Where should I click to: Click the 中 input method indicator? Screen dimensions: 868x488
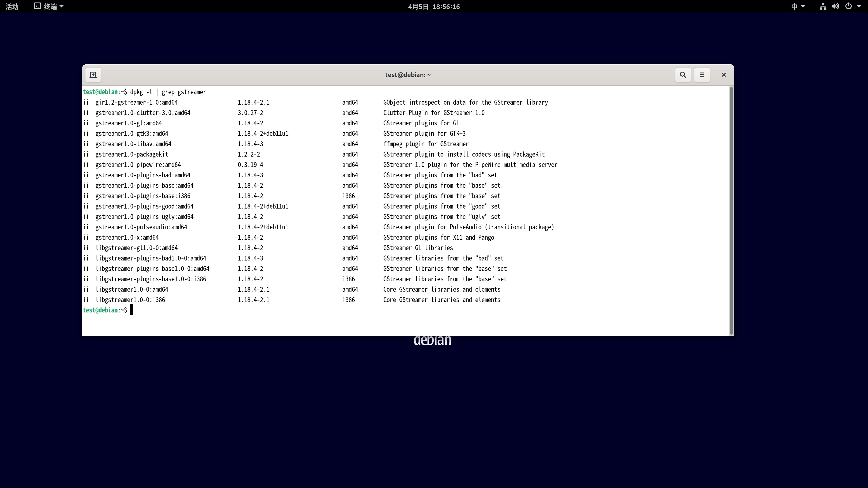(x=794, y=6)
